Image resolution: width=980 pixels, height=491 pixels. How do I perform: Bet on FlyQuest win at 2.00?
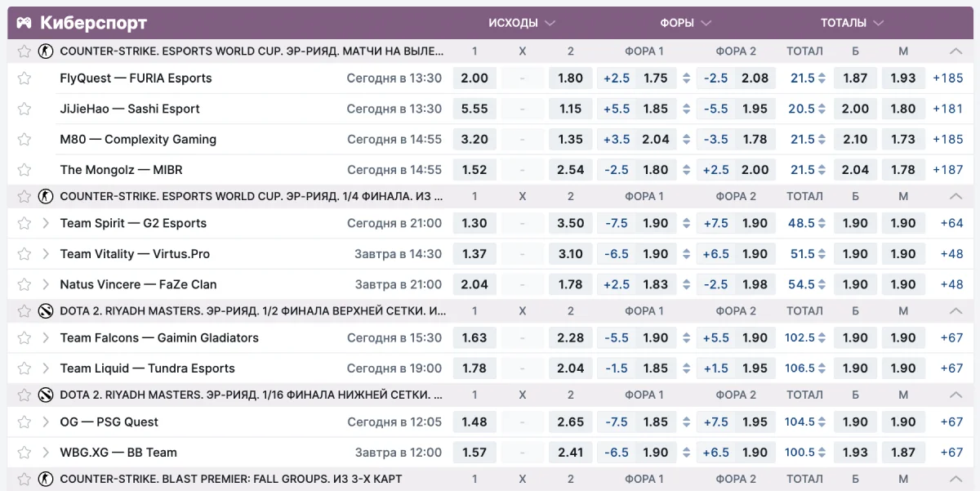click(x=474, y=78)
